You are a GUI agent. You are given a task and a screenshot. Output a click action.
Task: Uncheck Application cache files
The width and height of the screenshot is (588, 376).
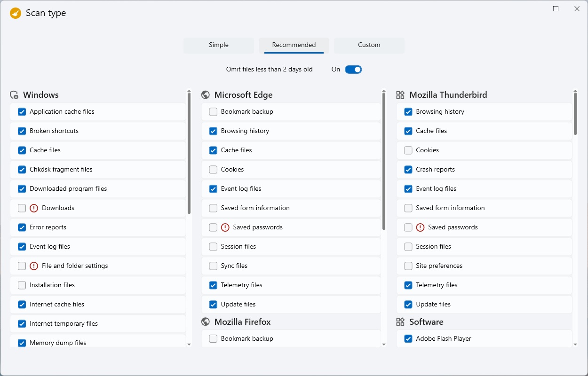point(22,112)
